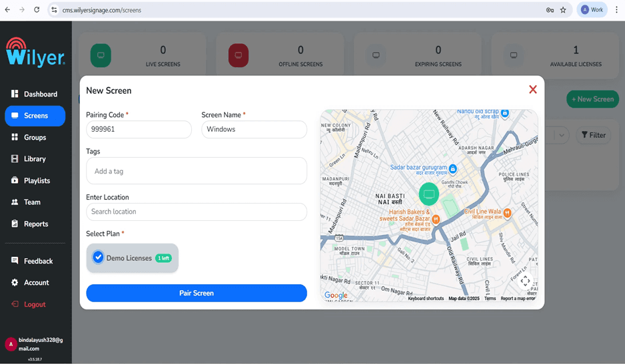Select the Screens sidebar item
Screen dimensions: 625x364
pos(35,116)
